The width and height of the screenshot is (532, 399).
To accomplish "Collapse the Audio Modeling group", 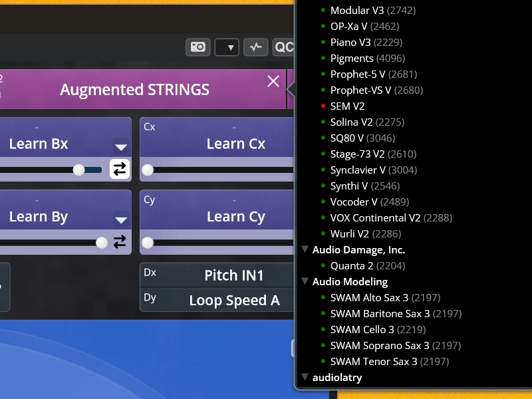I will pos(305,281).
